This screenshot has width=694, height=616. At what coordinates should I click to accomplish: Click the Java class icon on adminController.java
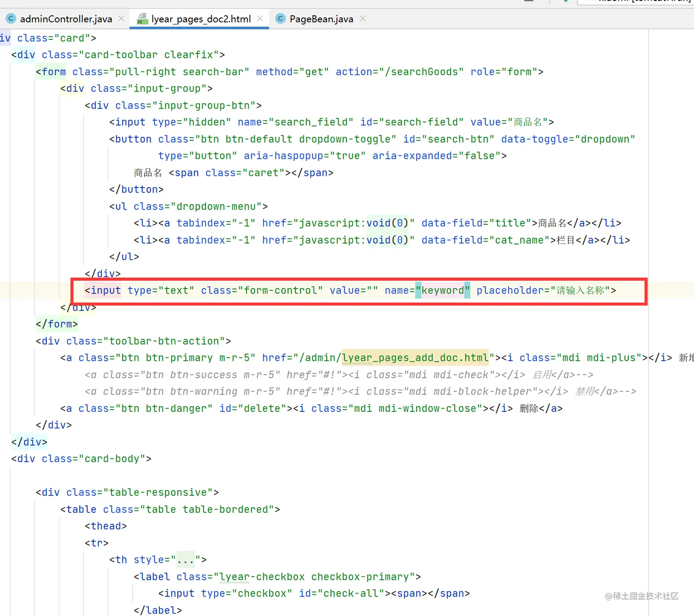coord(11,19)
